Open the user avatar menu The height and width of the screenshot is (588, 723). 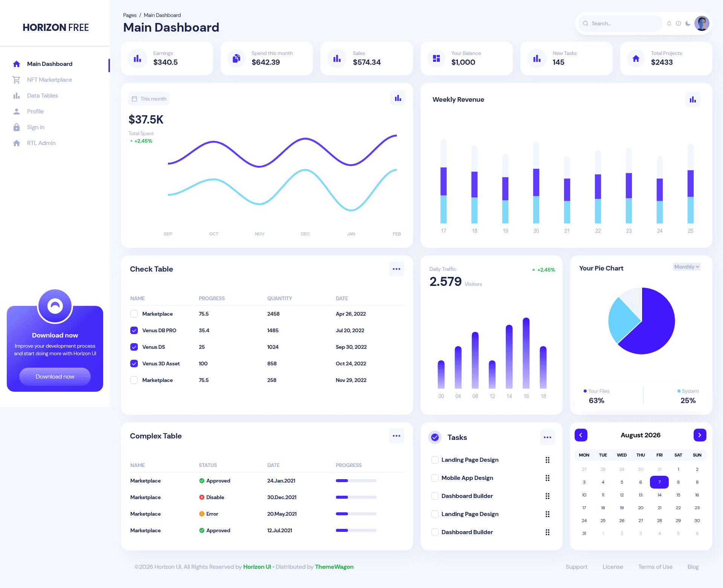[702, 23]
